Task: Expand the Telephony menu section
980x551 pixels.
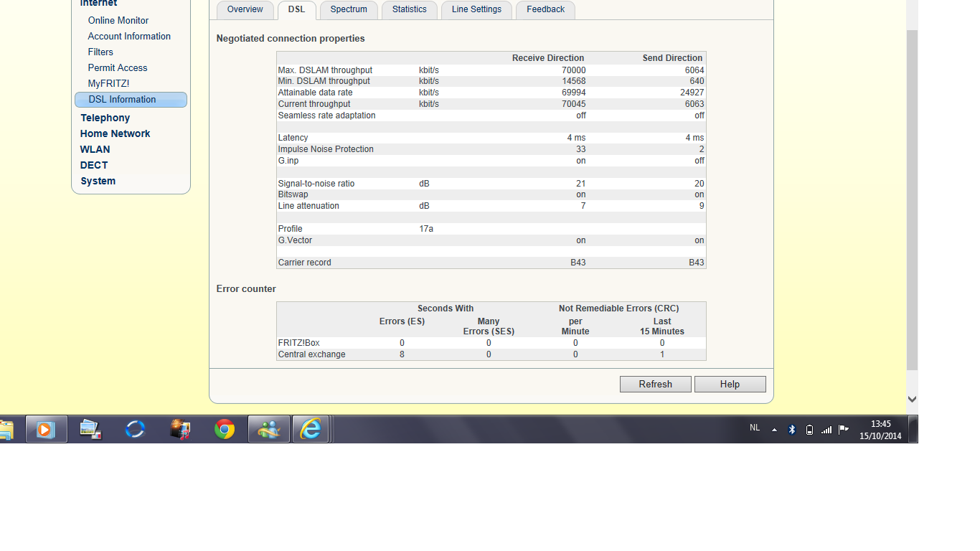Action: pos(105,118)
